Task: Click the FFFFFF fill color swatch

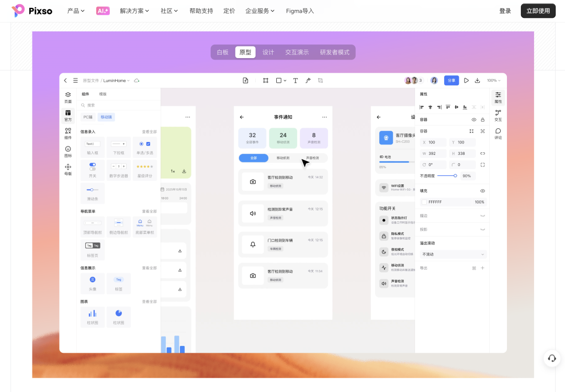Action: point(424,202)
